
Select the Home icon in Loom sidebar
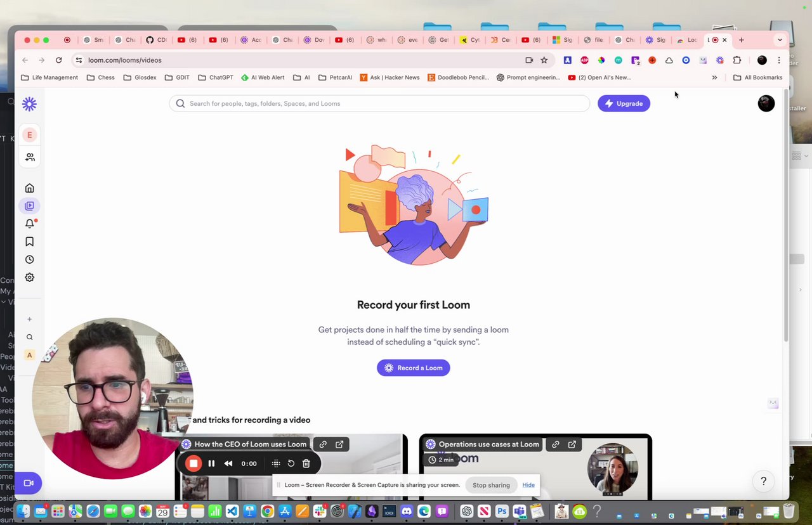click(29, 188)
